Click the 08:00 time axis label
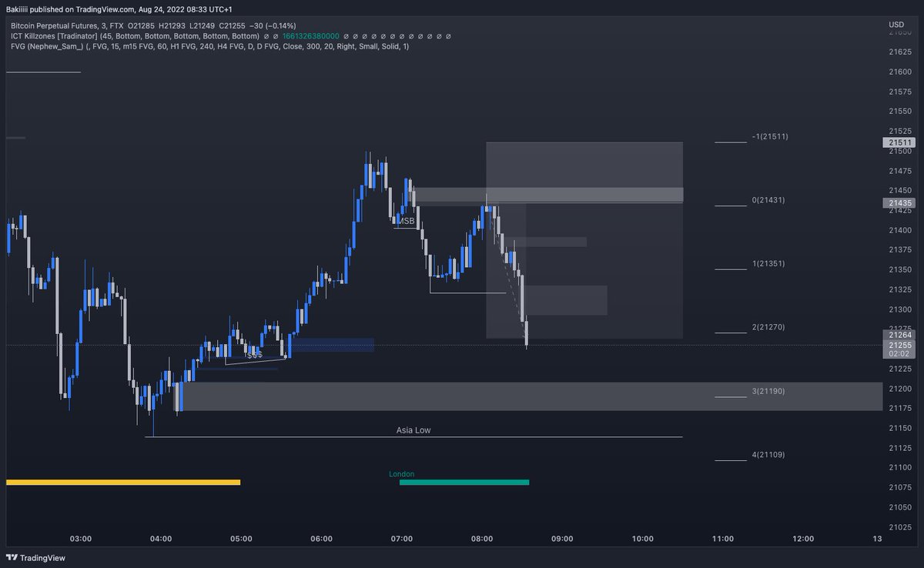This screenshot has height=568, width=924. click(x=482, y=539)
